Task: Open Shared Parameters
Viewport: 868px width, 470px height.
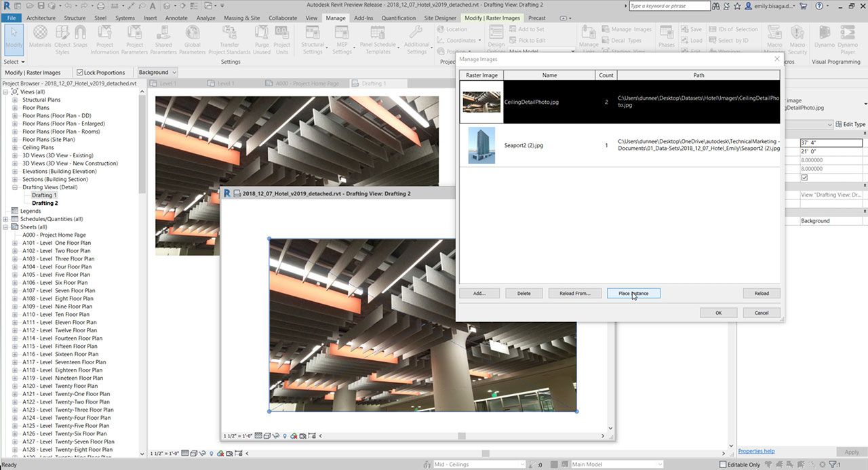Action: (x=163, y=39)
